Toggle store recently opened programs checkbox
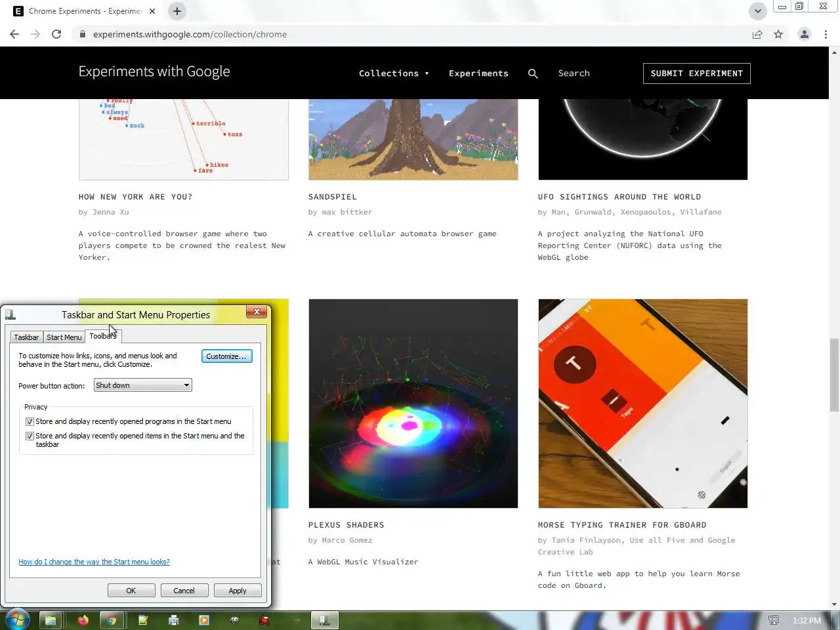Image resolution: width=840 pixels, height=630 pixels. point(30,421)
